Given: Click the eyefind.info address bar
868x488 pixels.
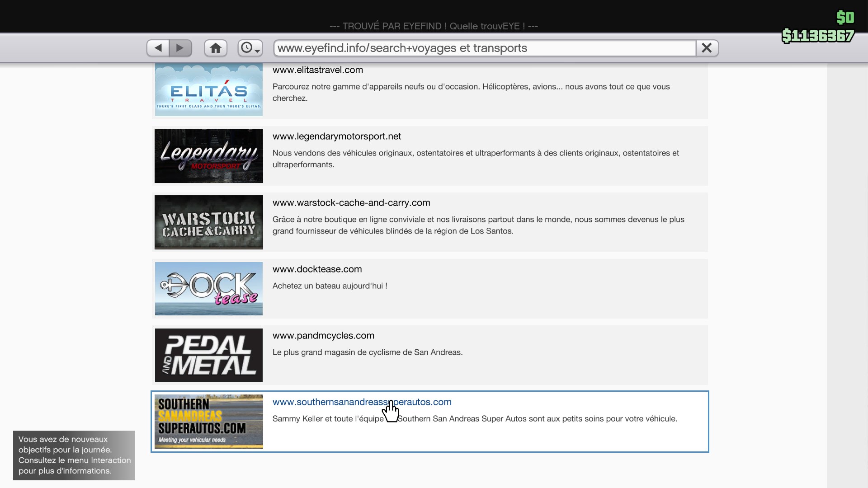Looking at the screenshot, I should 484,48.
